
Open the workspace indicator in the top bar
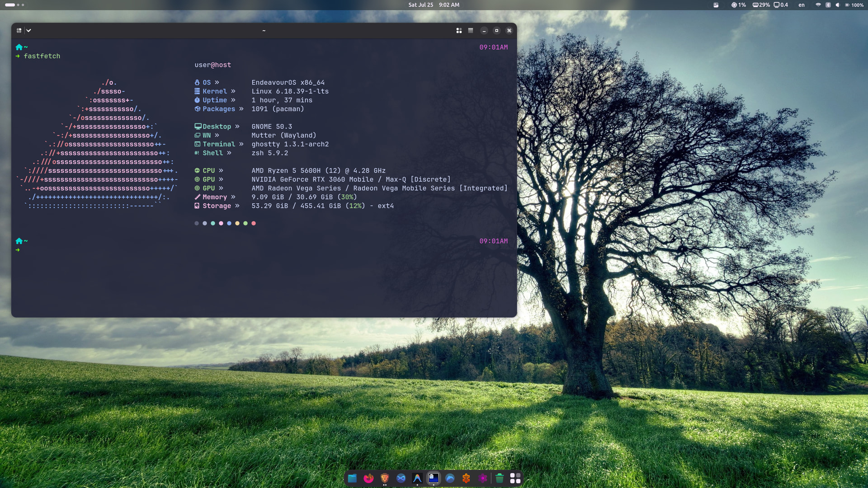click(15, 5)
